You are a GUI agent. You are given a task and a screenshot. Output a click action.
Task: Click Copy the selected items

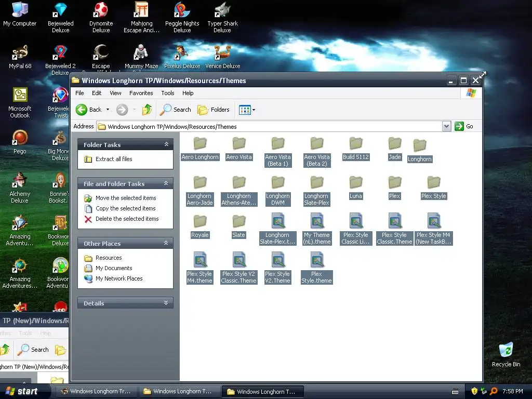[126, 208]
